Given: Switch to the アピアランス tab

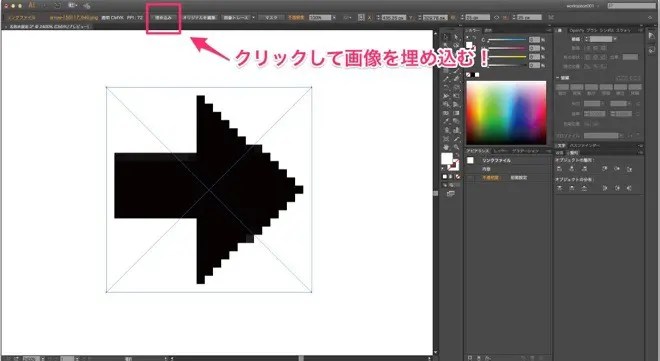Looking at the screenshot, I should tap(478, 151).
